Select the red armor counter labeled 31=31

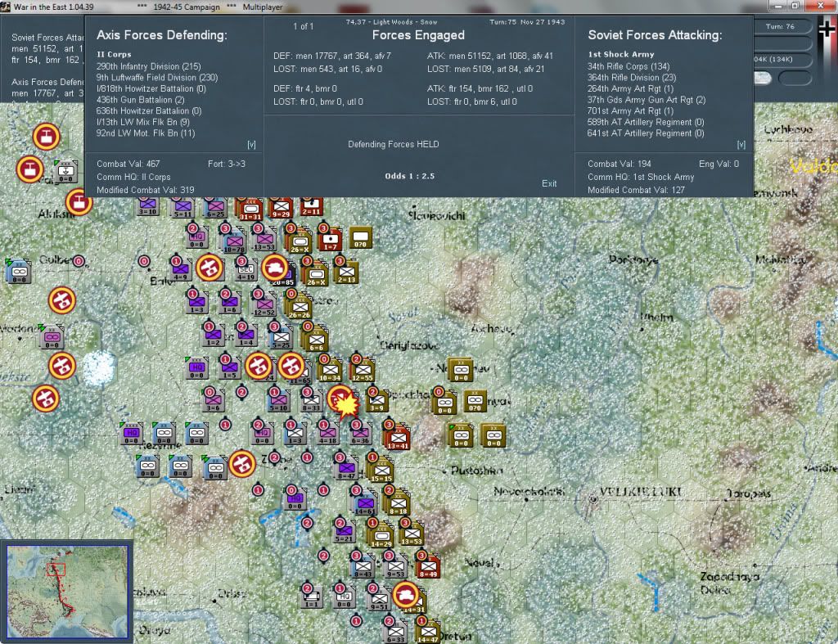pyautogui.click(x=250, y=209)
